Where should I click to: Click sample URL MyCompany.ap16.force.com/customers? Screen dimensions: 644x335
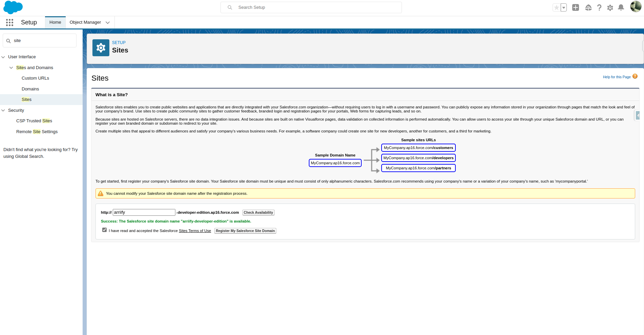pyautogui.click(x=418, y=148)
